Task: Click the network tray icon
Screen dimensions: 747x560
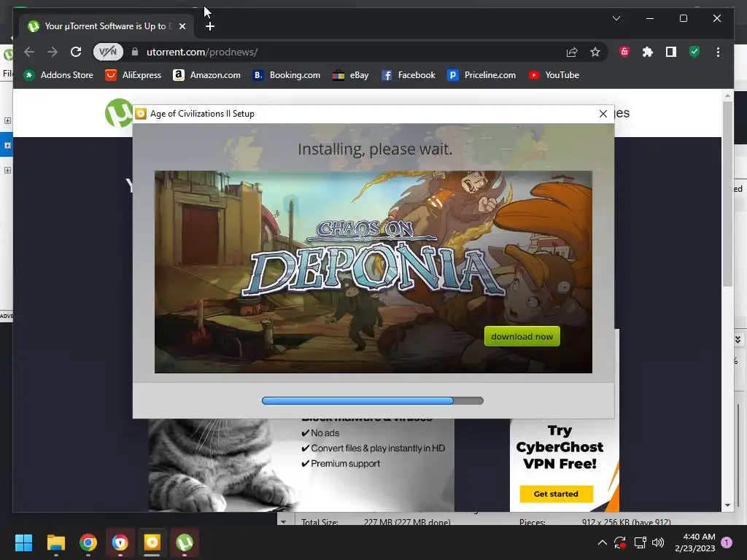Action: pos(640,542)
